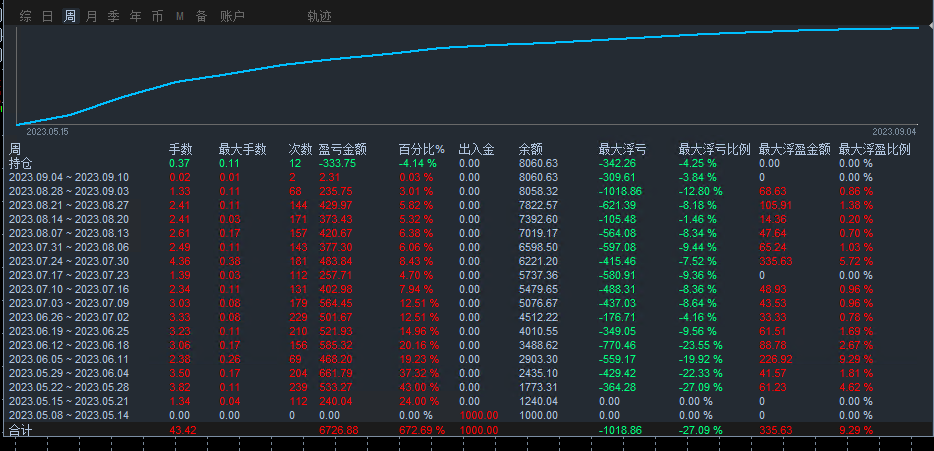Open the 季 quarterly tab
This screenshot has width=934, height=451.
pos(114,17)
